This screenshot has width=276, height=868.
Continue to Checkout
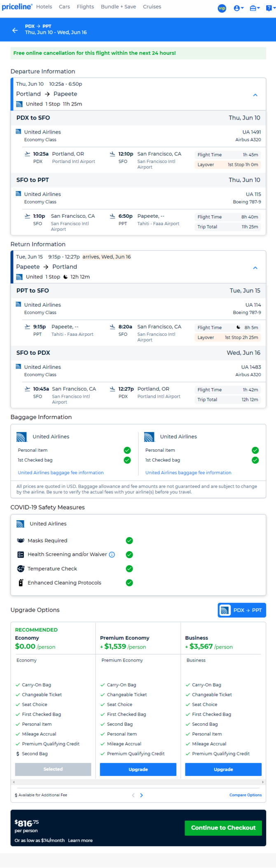pyautogui.click(x=223, y=828)
